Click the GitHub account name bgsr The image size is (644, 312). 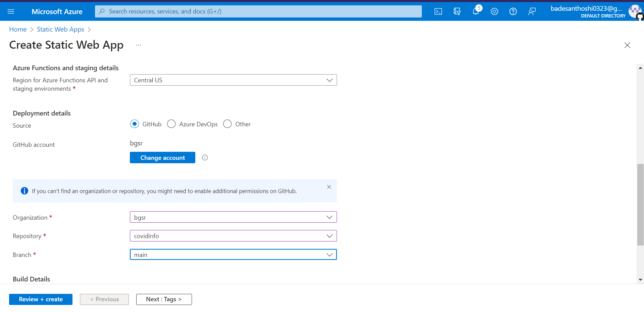[136, 143]
